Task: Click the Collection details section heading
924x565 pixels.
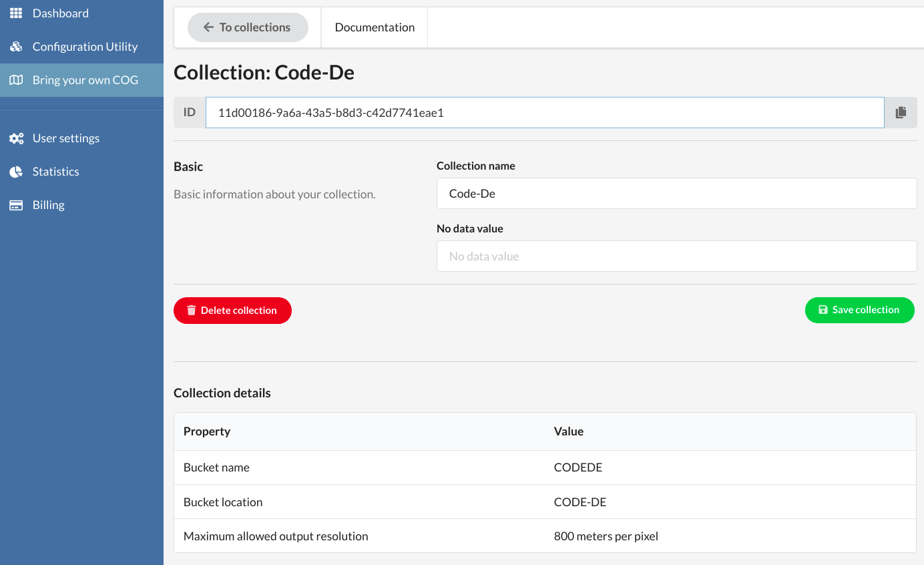Action: click(x=222, y=393)
